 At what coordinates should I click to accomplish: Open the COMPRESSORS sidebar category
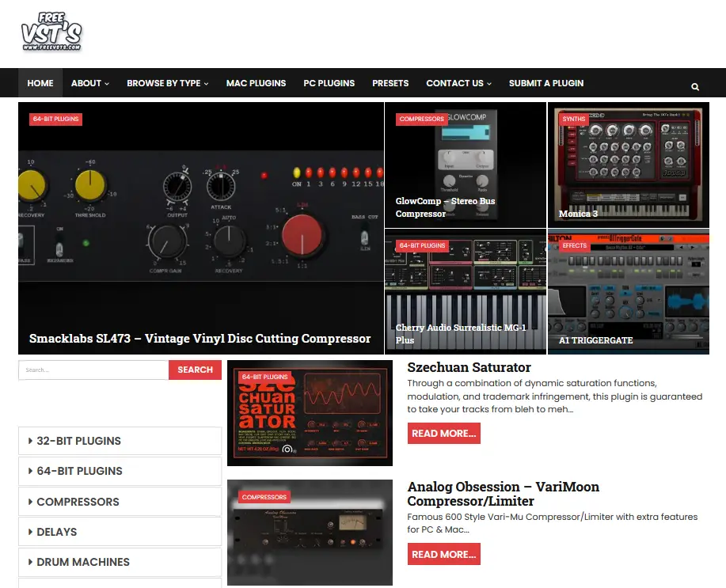click(120, 502)
